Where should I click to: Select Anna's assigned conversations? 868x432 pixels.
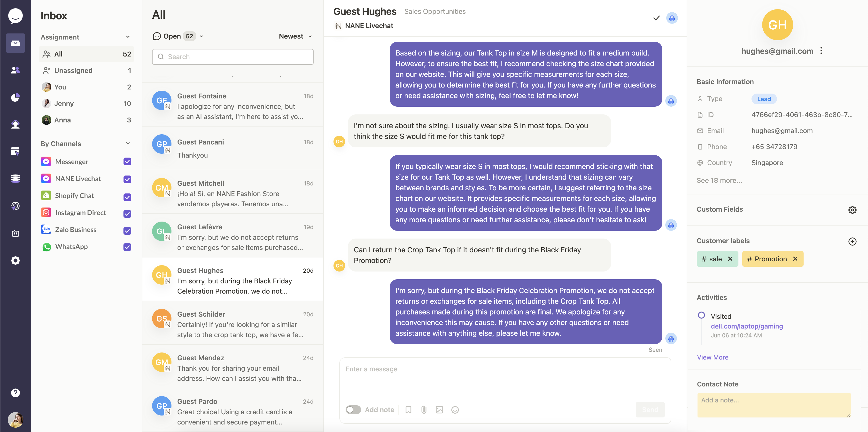(86, 120)
